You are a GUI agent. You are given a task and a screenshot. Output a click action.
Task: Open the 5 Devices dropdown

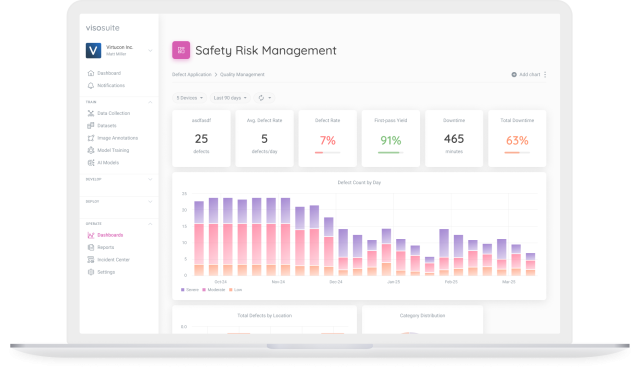(189, 98)
